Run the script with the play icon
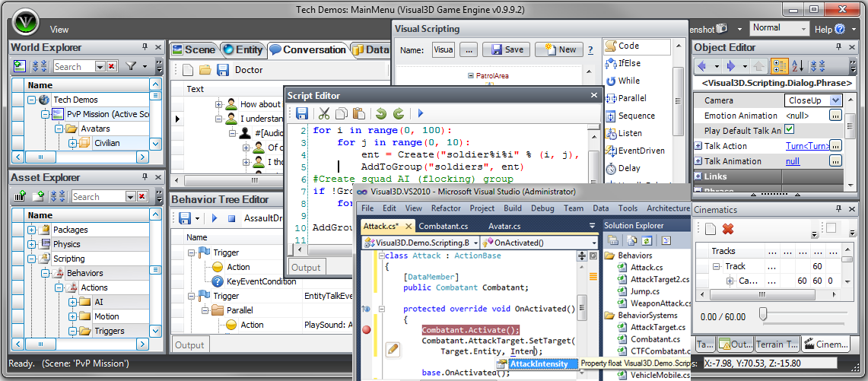The image size is (868, 381). [x=420, y=113]
